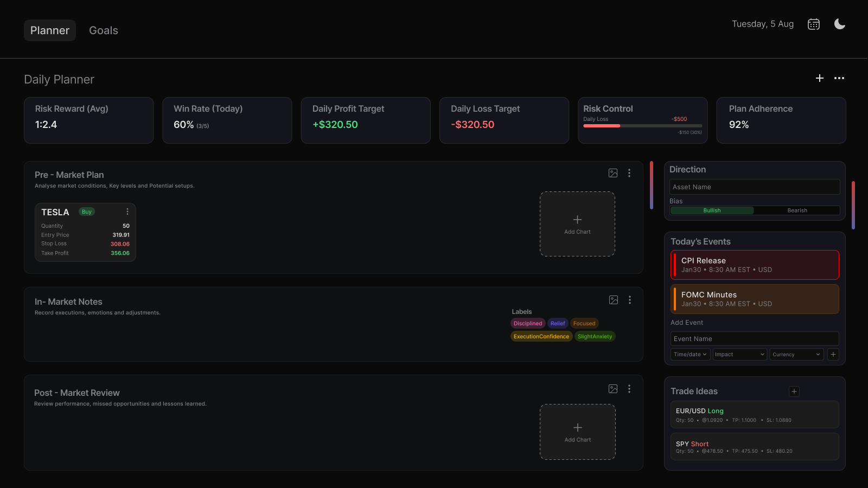Click the Disciplined label tag
This screenshot has height=488, width=868.
[527, 324]
